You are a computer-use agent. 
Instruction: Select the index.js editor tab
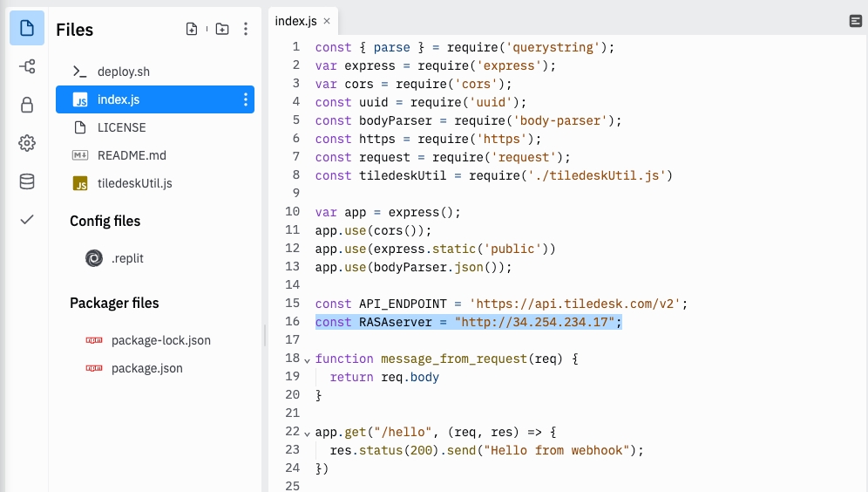296,21
